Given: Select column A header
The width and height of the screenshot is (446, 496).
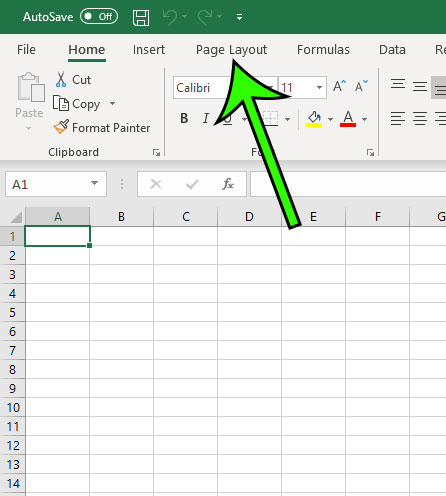Looking at the screenshot, I should (58, 217).
